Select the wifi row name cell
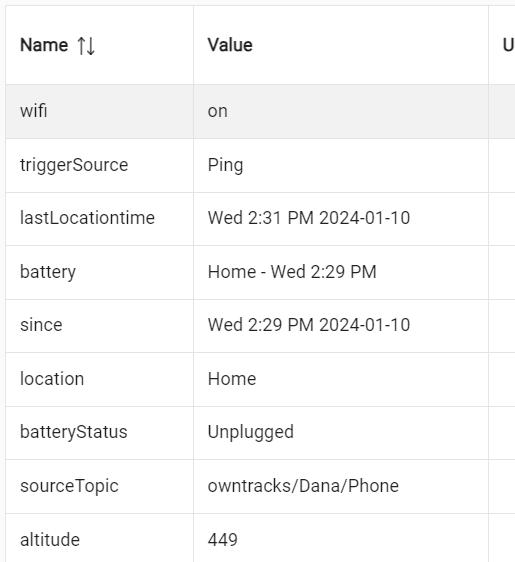Image resolution: width=515 pixels, height=562 pixels. [x=99, y=111]
